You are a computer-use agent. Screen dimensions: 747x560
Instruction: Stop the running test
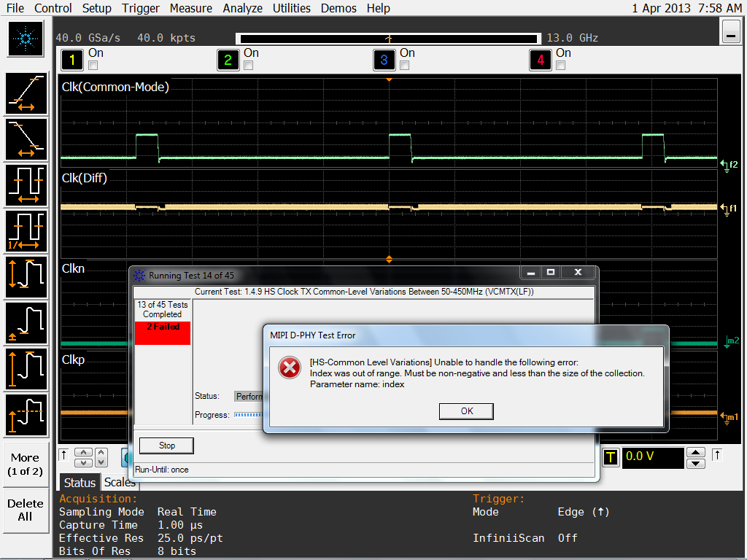click(x=167, y=446)
